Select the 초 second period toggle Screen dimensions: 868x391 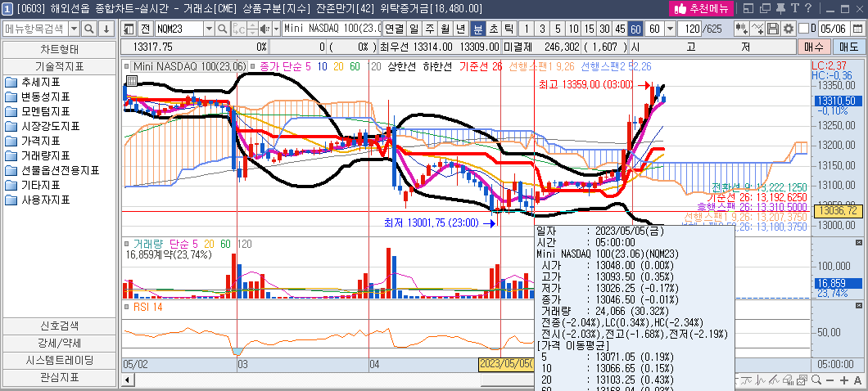pyautogui.click(x=493, y=29)
